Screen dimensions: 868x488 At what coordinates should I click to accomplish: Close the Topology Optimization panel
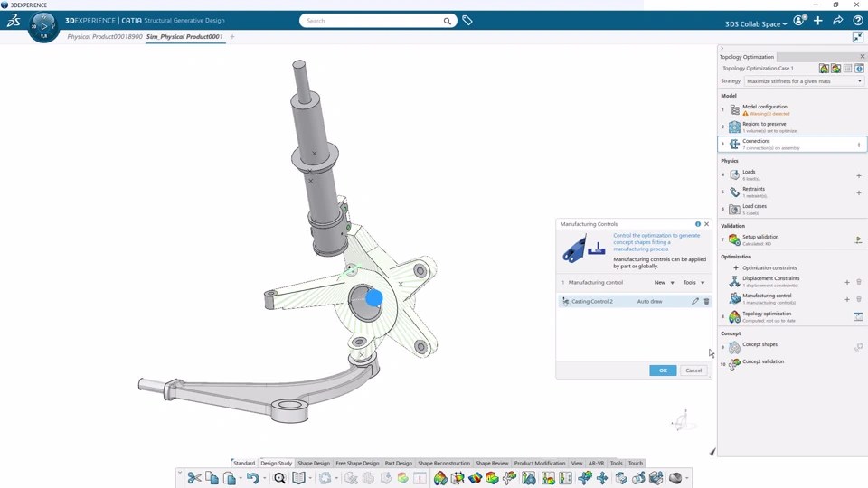click(x=862, y=56)
